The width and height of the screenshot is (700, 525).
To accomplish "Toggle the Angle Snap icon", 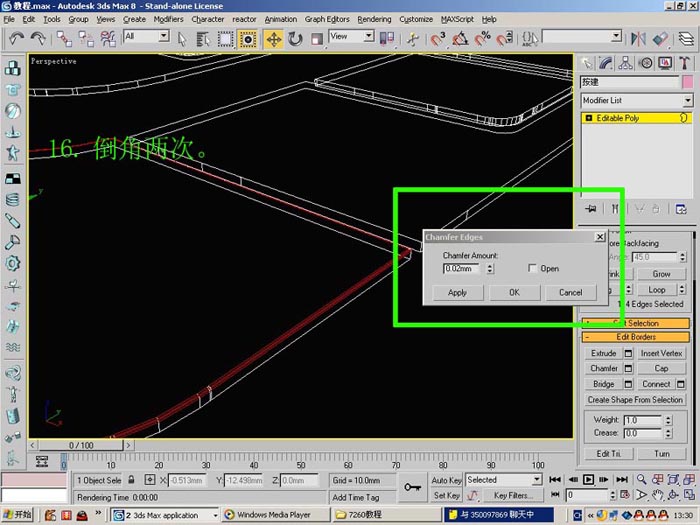I will pos(460,39).
